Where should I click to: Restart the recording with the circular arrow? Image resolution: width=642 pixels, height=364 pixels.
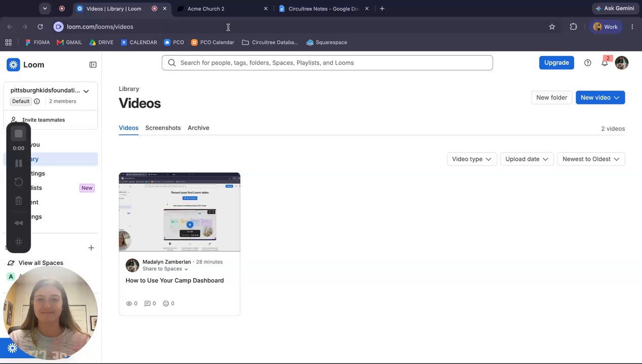click(19, 182)
